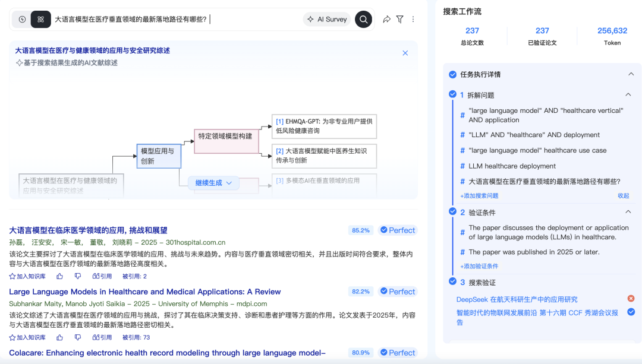
Task: Open the three-dot options menu
Action: (413, 19)
